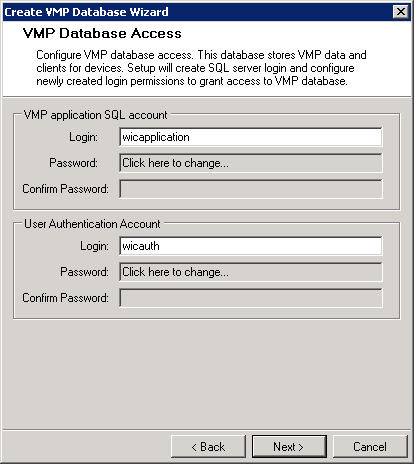Proceed with the Next button
Screen dimensions: 414x464
[x=289, y=447]
